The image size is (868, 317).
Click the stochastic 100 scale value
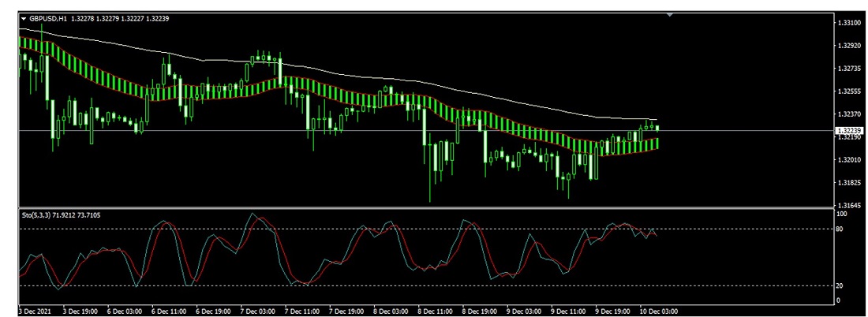pyautogui.click(x=842, y=214)
